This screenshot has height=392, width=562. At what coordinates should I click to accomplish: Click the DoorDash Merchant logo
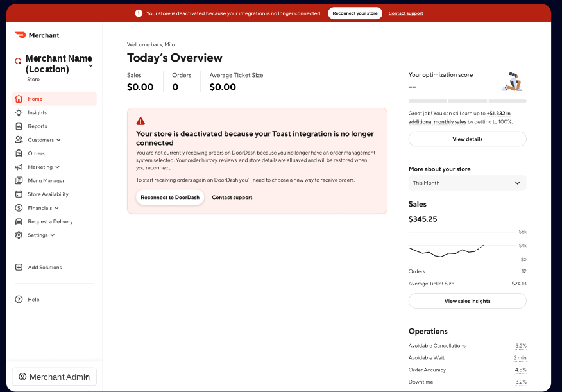(37, 35)
